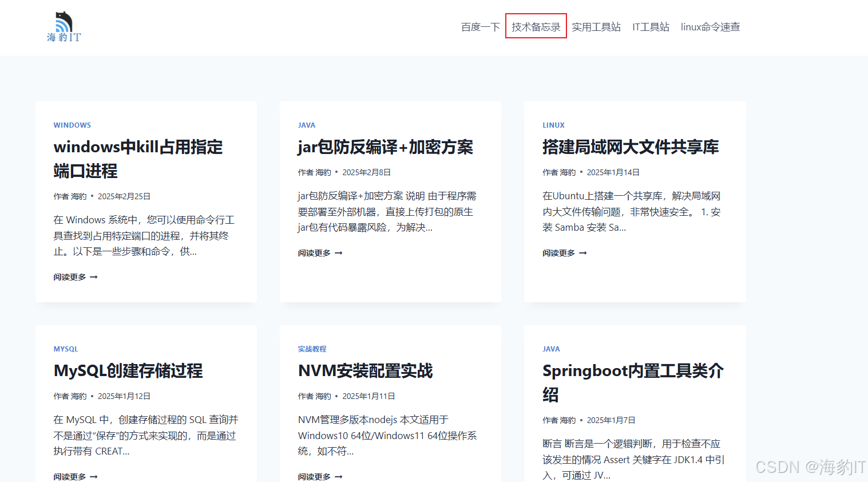Click the date 2025年1月11日

click(x=368, y=396)
